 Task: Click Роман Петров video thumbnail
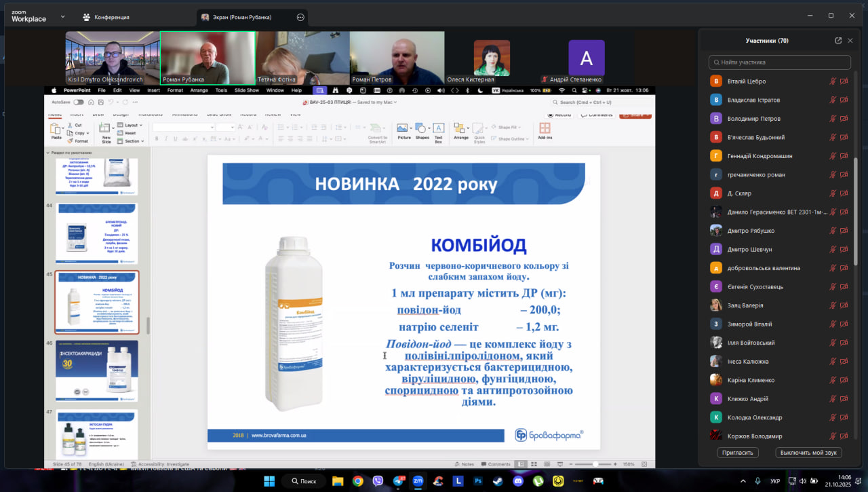pos(397,58)
